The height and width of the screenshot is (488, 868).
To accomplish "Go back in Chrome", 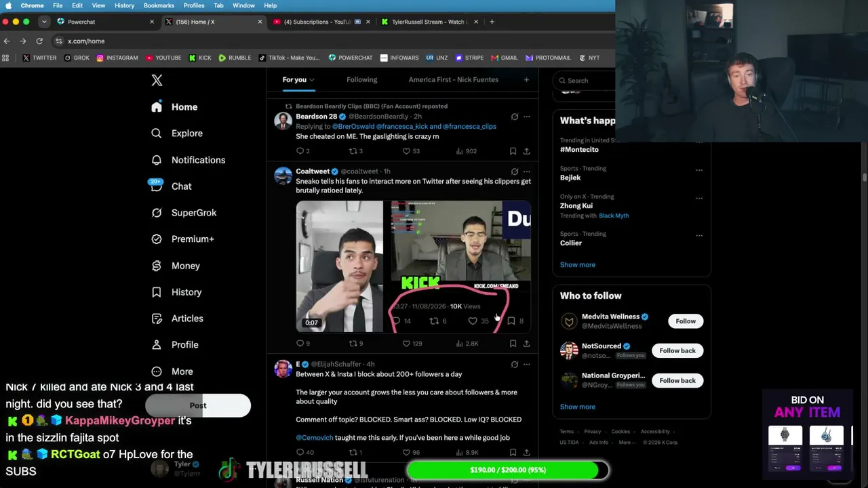I will click(7, 41).
